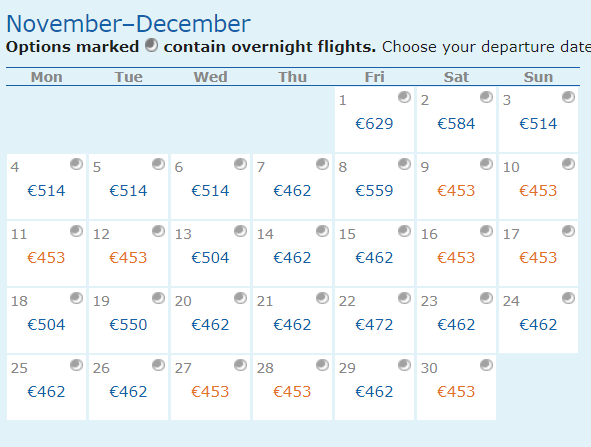Click the overnight icon on day 21
Screen dimensions: 591x447
(323, 298)
